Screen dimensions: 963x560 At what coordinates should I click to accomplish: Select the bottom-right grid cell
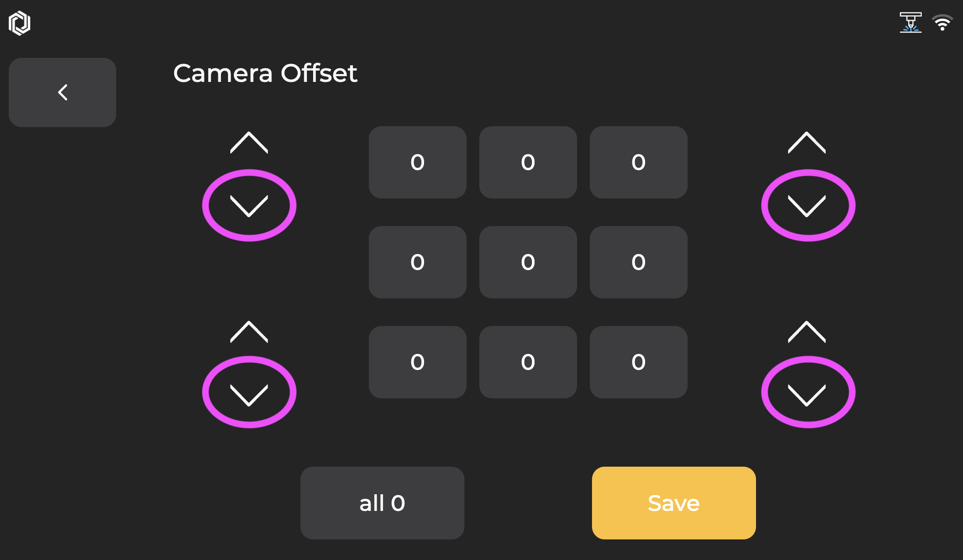[638, 362]
